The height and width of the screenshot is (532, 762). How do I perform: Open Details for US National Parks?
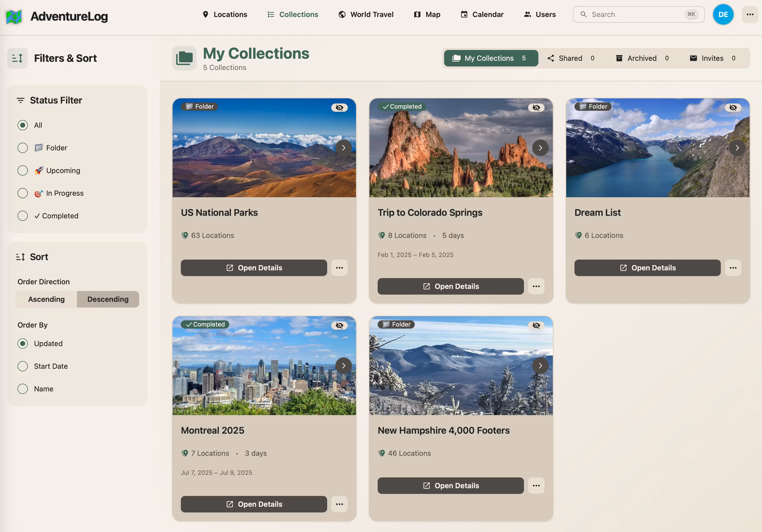point(254,268)
